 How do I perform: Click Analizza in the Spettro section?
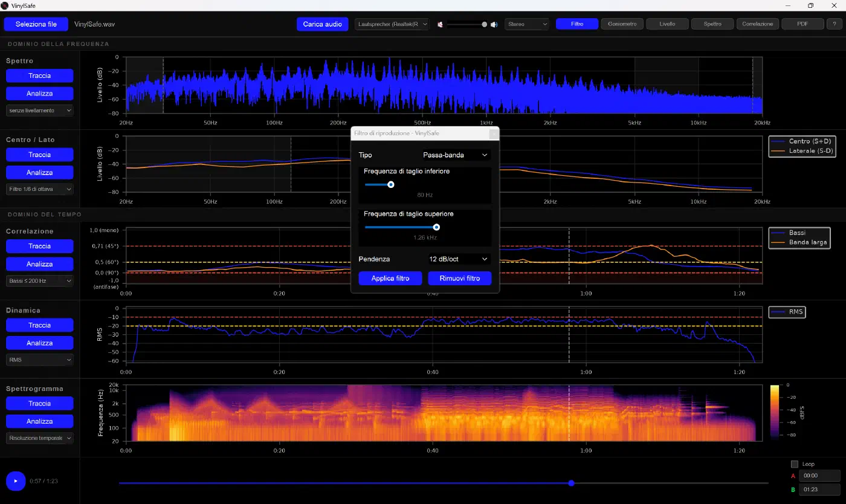point(40,94)
